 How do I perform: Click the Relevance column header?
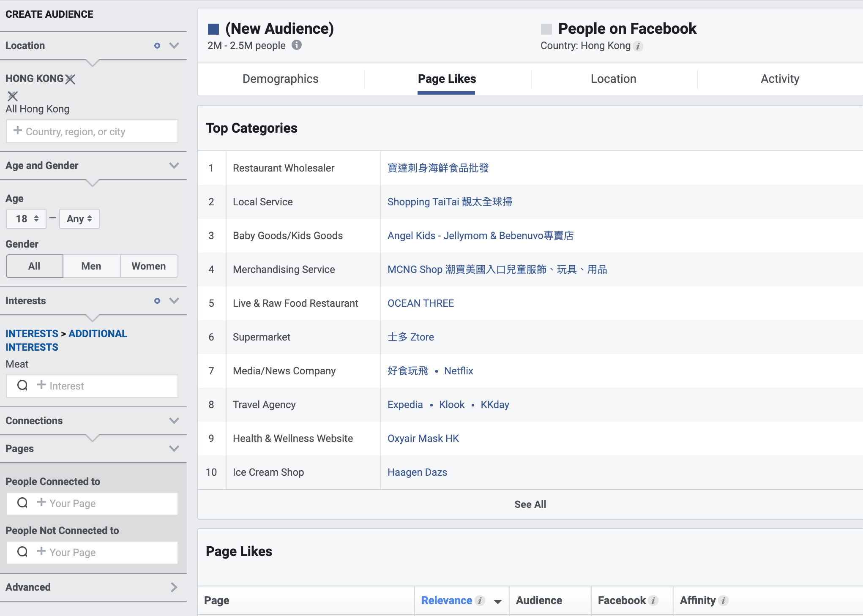[x=447, y=600]
